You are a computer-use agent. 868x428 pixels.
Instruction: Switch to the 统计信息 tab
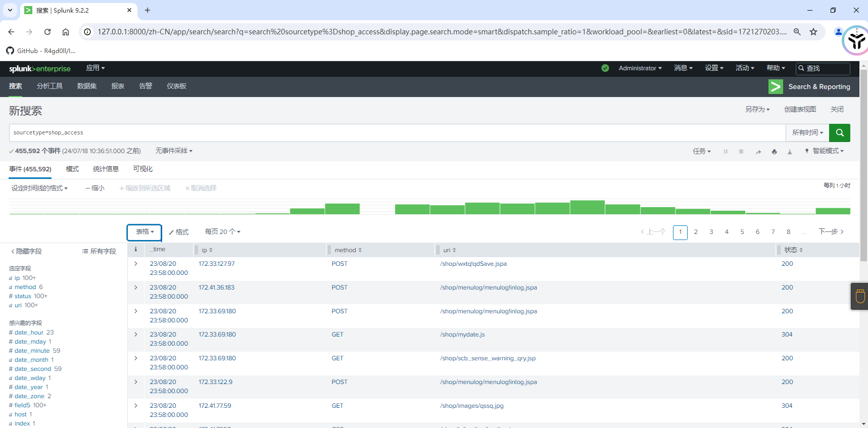point(106,169)
